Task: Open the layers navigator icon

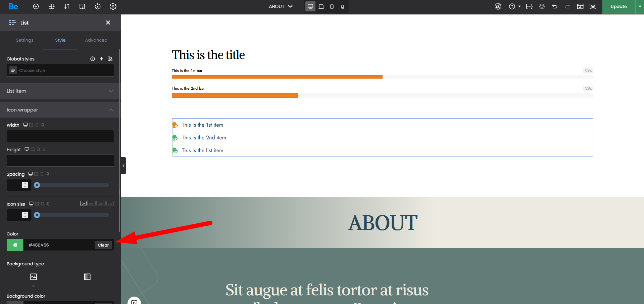Action: (542, 6)
